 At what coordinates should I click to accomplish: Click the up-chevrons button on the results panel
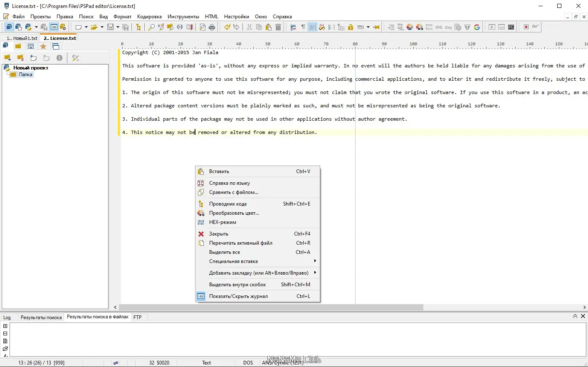(575, 316)
